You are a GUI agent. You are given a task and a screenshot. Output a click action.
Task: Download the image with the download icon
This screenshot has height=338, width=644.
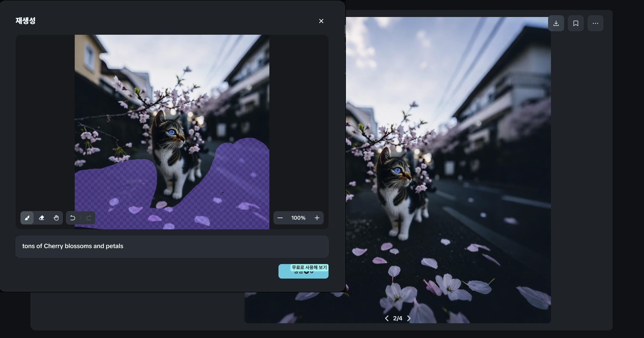(556, 23)
